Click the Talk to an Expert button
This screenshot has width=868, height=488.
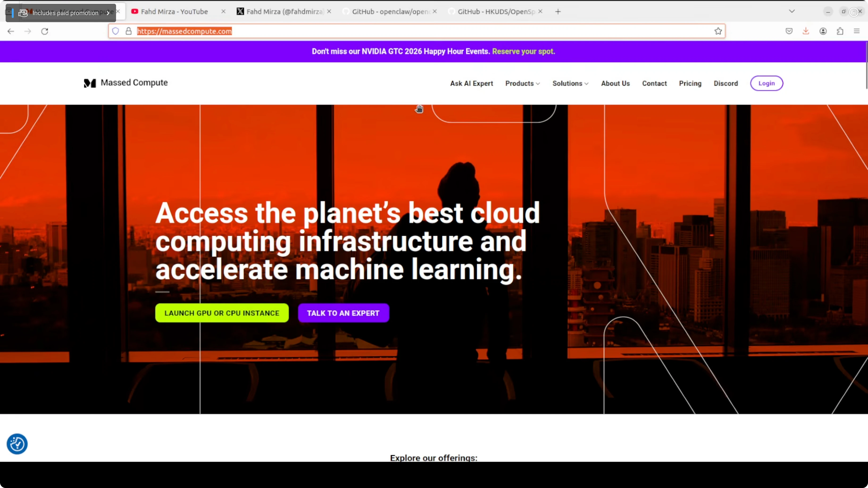pos(343,313)
